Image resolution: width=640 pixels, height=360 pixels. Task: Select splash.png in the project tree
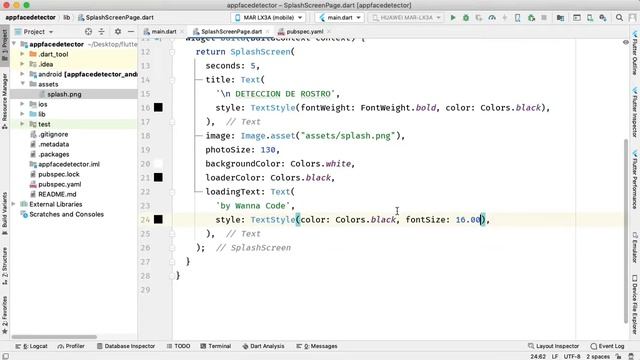click(64, 94)
